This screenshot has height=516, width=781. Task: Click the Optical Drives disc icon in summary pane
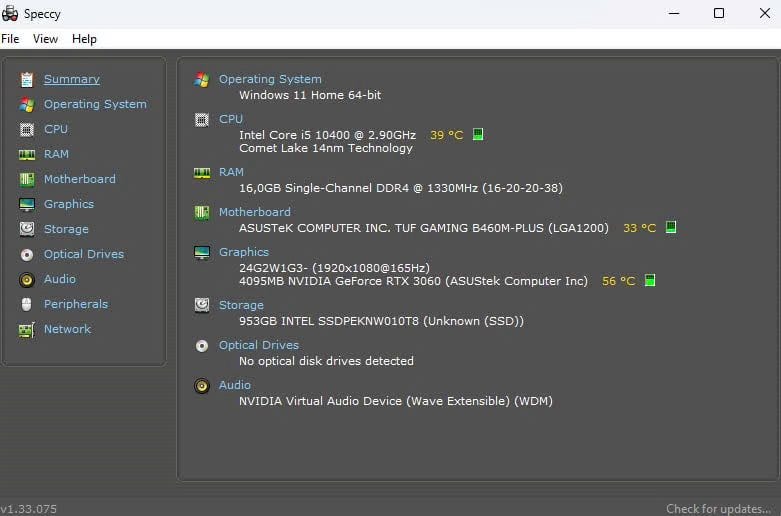click(x=202, y=346)
